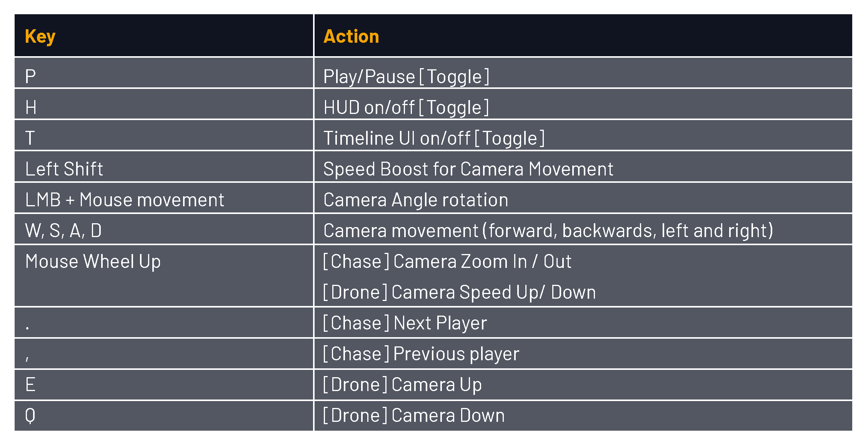Viewport: 868px width, 438px height.
Task: Click the "Camera movement (forward, backwards...)" text
Action: [548, 231]
